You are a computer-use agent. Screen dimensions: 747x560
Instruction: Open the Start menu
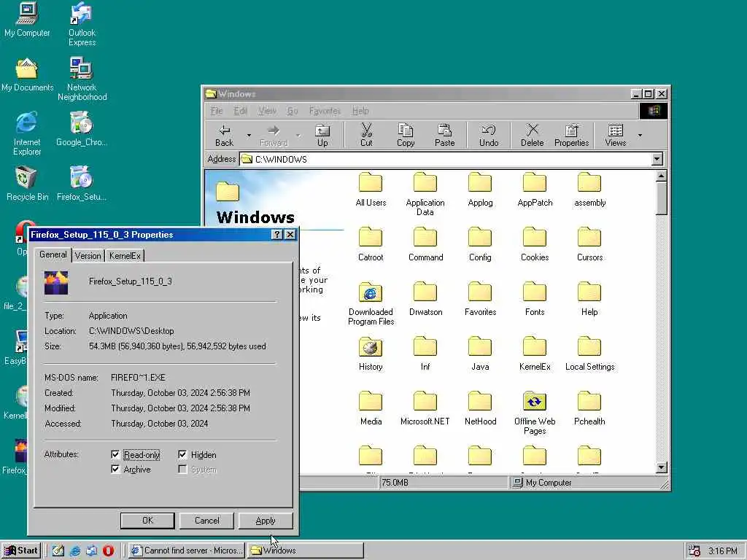(x=21, y=551)
